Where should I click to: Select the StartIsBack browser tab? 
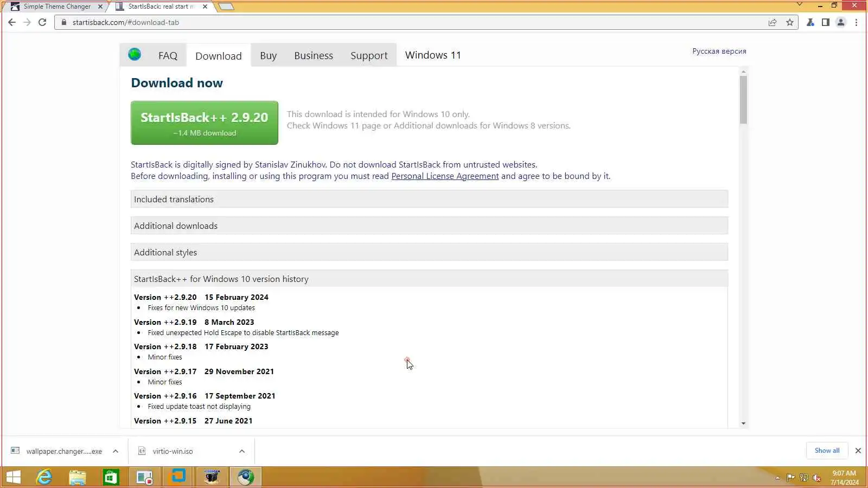coord(161,7)
